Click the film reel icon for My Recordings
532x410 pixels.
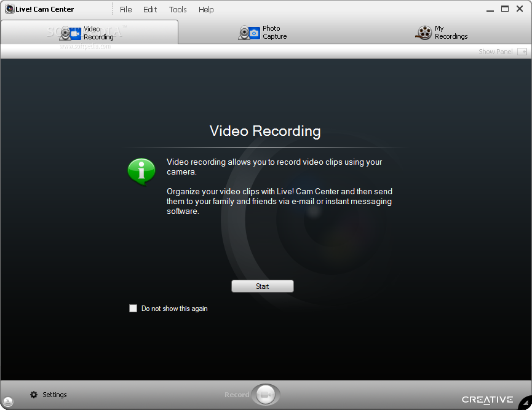pyautogui.click(x=423, y=33)
